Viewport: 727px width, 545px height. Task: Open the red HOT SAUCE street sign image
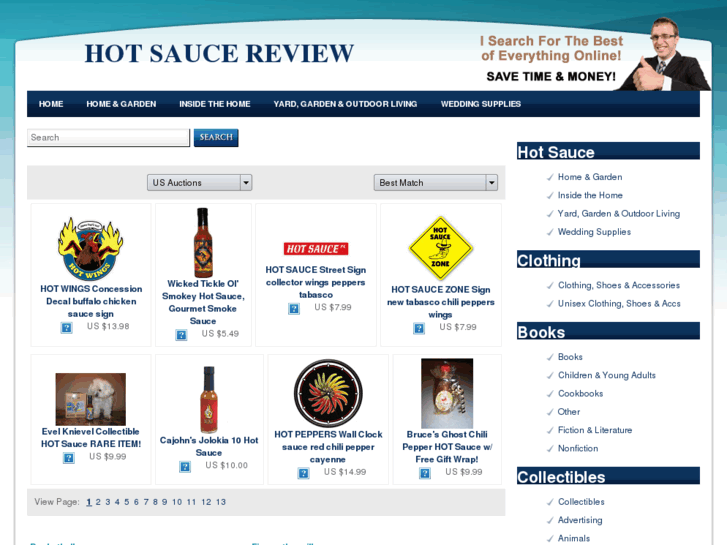point(316,249)
